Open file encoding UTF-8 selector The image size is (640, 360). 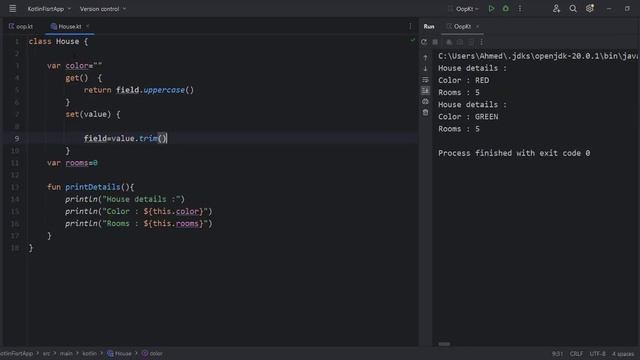click(x=598, y=354)
